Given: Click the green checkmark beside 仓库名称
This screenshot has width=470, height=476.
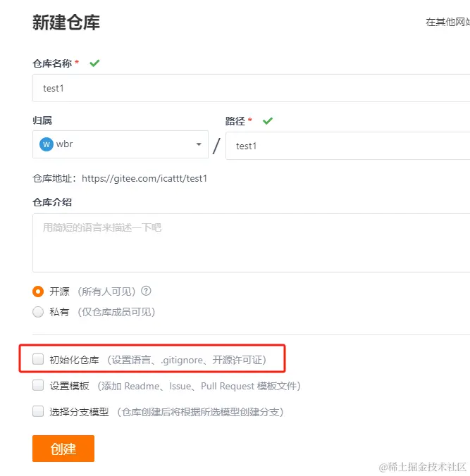Looking at the screenshot, I should point(94,63).
